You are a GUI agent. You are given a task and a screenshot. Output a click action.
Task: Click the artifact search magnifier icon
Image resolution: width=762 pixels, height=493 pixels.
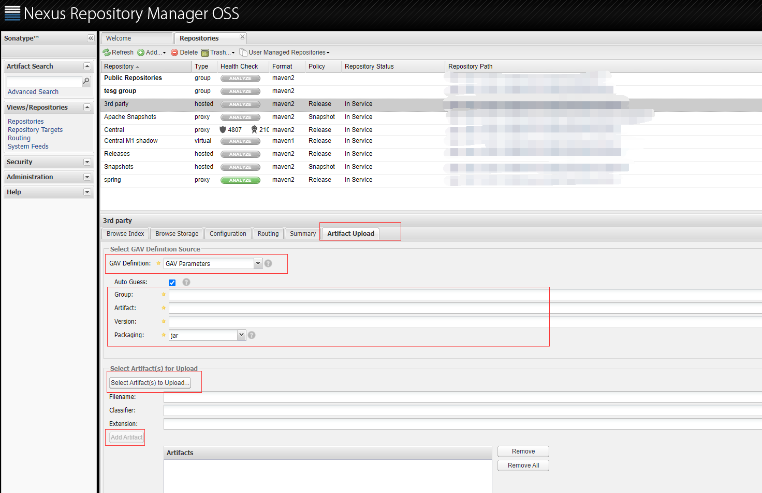click(86, 81)
